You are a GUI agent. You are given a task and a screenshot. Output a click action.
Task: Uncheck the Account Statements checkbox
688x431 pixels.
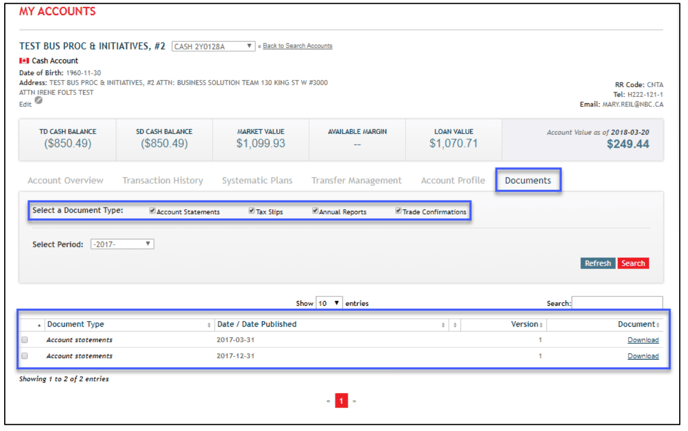152,211
